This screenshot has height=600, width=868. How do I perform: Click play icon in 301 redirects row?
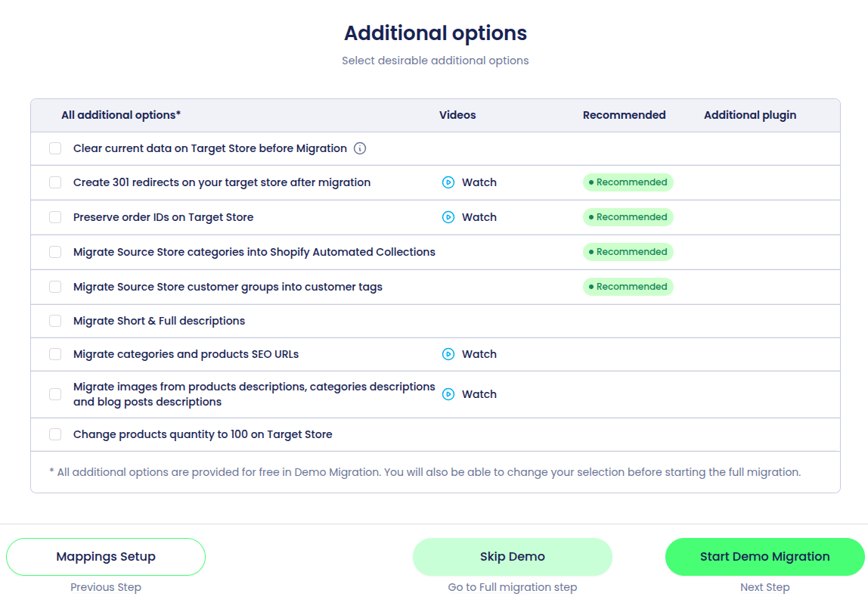[448, 182]
